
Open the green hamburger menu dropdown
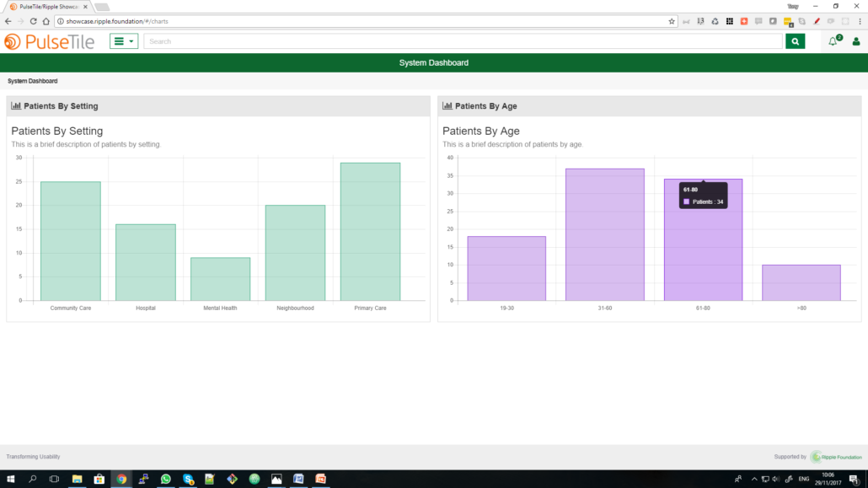point(123,41)
